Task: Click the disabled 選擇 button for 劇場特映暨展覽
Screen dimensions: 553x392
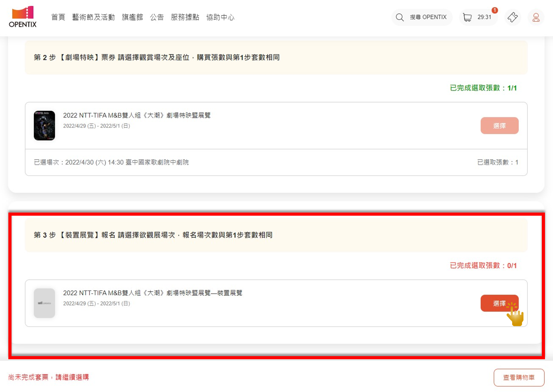Action: (499, 126)
